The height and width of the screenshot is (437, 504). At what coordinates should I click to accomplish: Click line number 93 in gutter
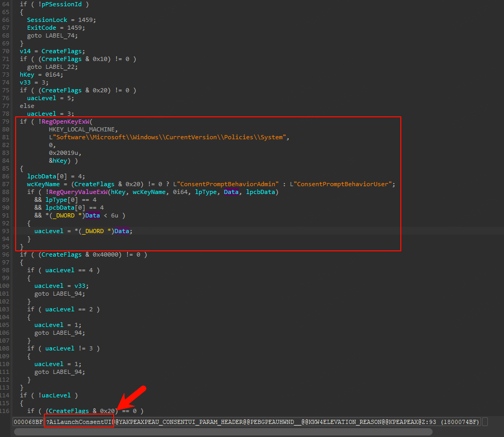pyautogui.click(x=6, y=231)
